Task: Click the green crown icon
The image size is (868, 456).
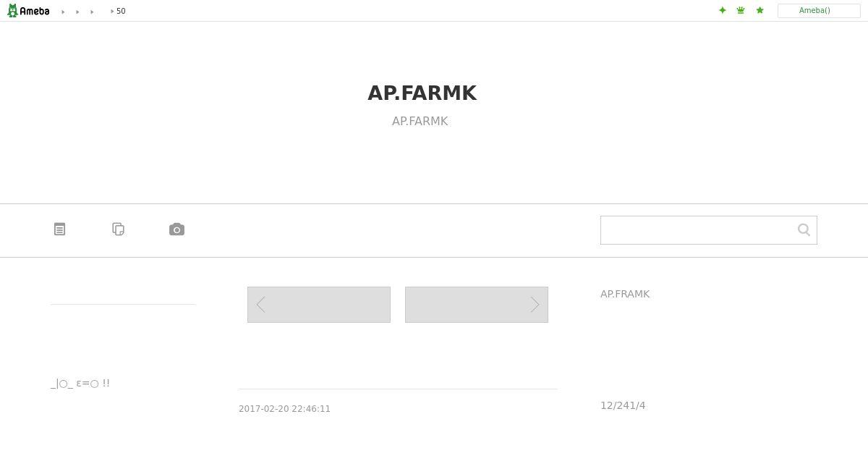Action: (741, 10)
